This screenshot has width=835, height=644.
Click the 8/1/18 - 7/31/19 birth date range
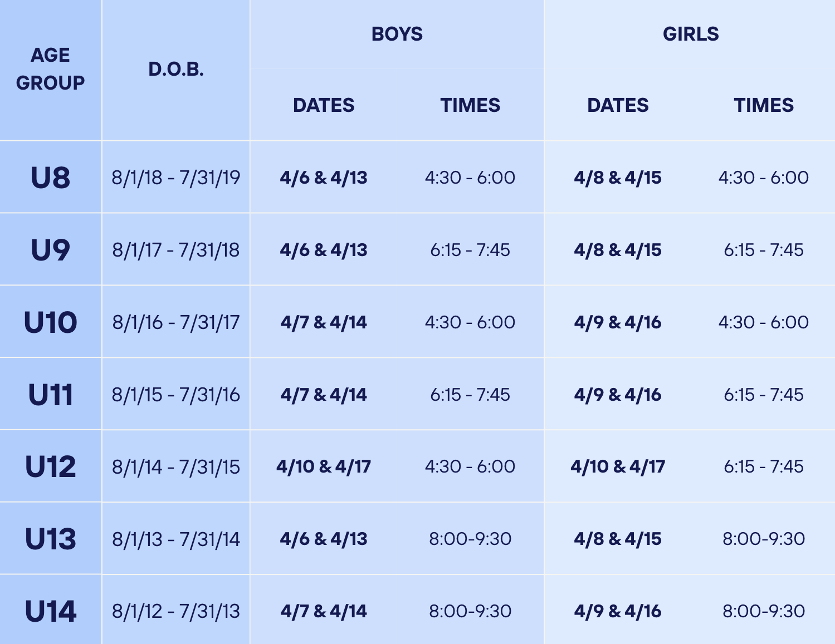tap(176, 178)
